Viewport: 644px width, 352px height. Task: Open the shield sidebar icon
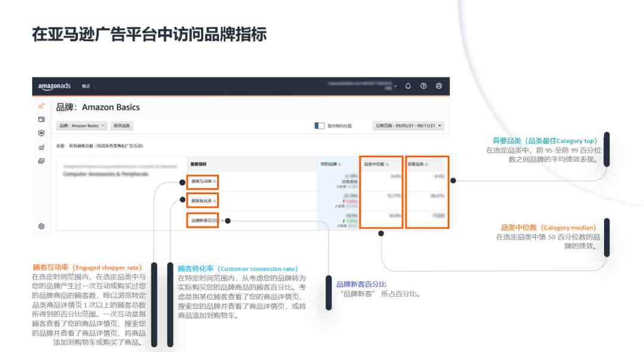pyautogui.click(x=41, y=133)
